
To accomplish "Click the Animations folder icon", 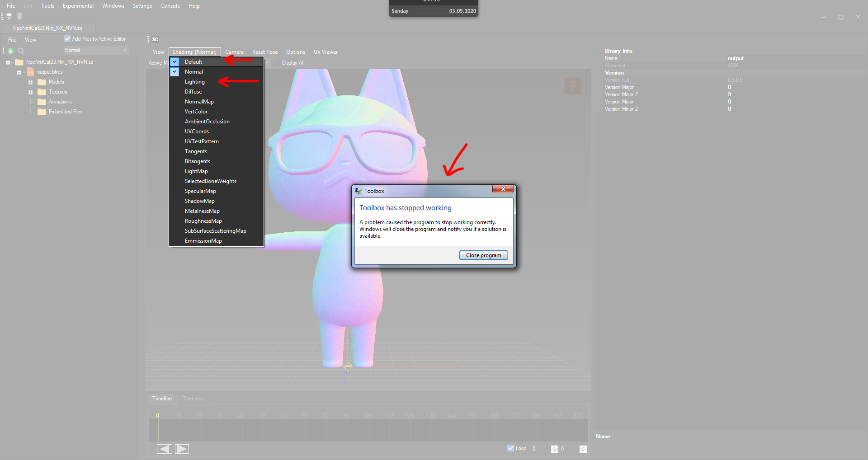I will (x=42, y=102).
